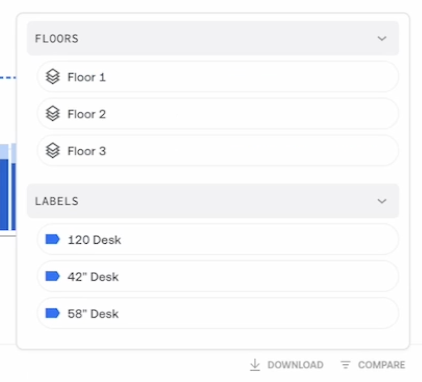Select Floor 1 option
Image resolution: width=422 pixels, height=382 pixels.
pyautogui.click(x=218, y=77)
